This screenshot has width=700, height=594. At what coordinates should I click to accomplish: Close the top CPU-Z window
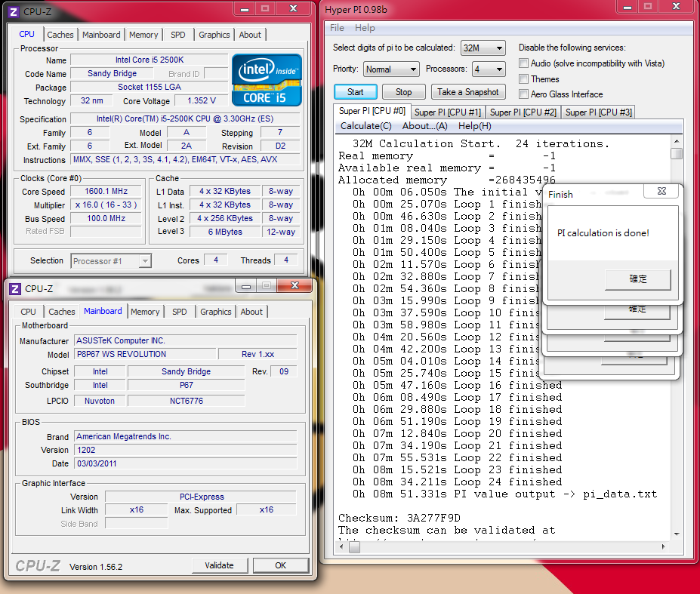pyautogui.click(x=293, y=9)
